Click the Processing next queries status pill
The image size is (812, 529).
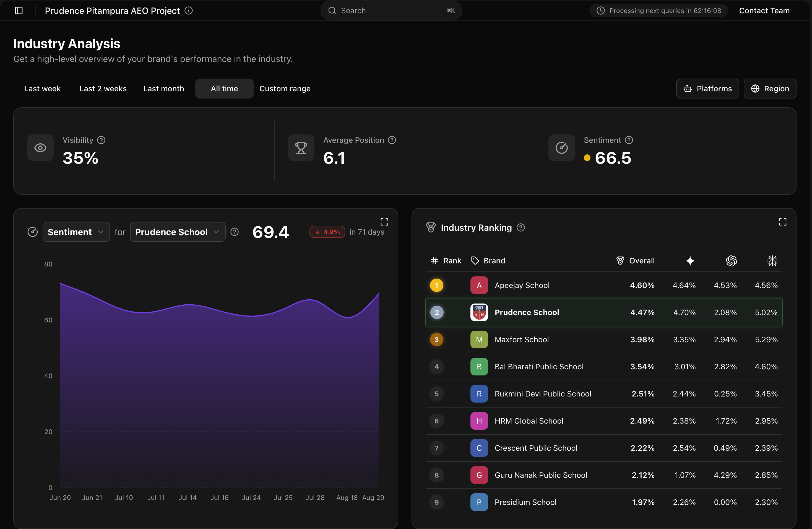[x=659, y=11]
